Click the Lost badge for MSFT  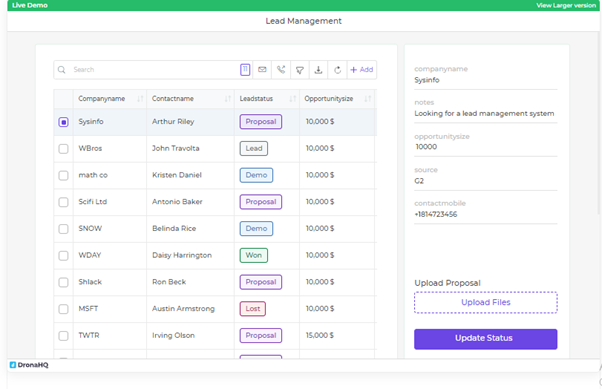[x=253, y=308]
